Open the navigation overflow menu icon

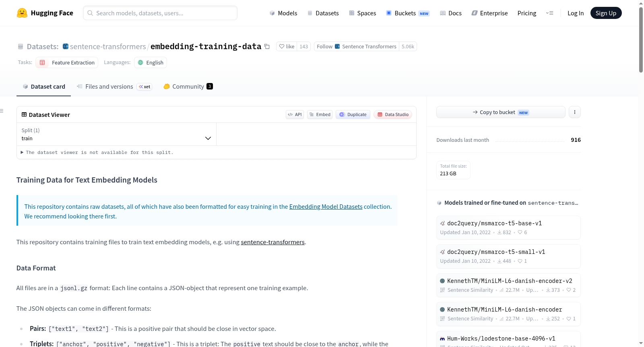pyautogui.click(x=549, y=13)
